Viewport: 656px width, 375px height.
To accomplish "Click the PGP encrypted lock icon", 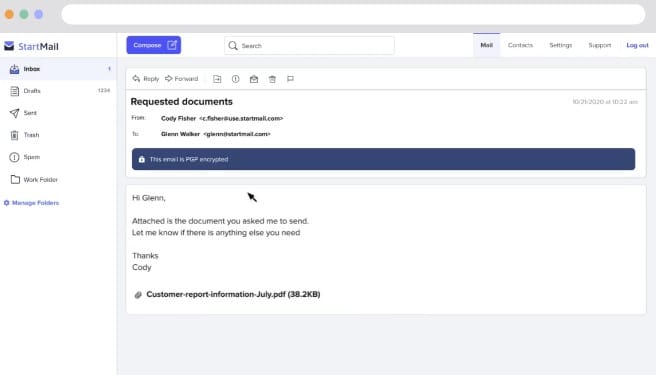I will pyautogui.click(x=141, y=159).
